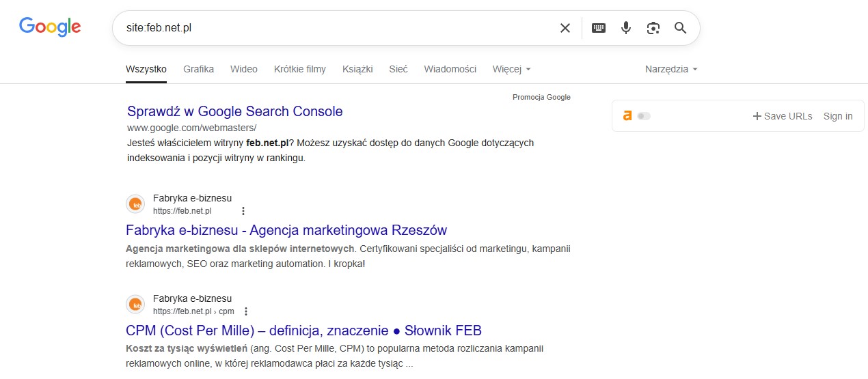This screenshot has height=379, width=868.
Task: Click the snippet Agencja marketingowa dla sklepów internetowych
Action: 240,248
